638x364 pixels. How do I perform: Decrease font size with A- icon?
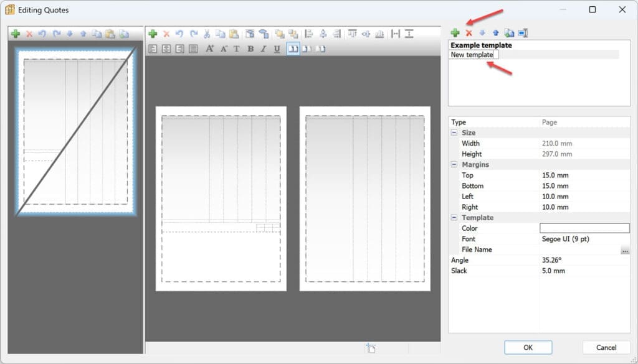coord(224,49)
